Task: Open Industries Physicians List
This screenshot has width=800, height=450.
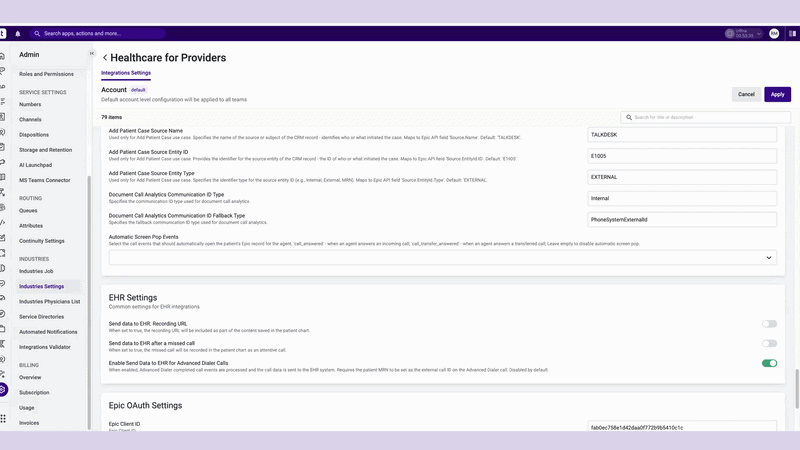Action: click(x=49, y=302)
